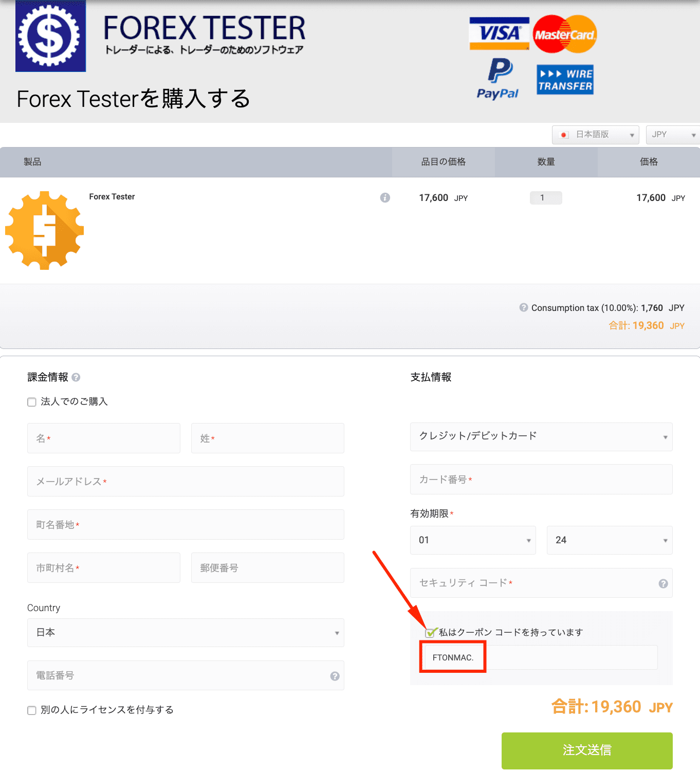The height and width of the screenshot is (772, 700).
Task: Click the coupon code field containing FTONMAC.
Action: (541, 657)
